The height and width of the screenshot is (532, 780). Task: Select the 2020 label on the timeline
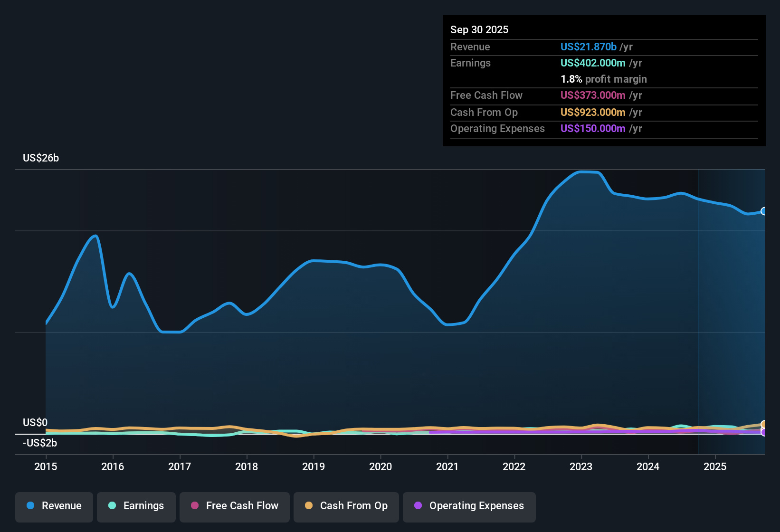(x=380, y=467)
